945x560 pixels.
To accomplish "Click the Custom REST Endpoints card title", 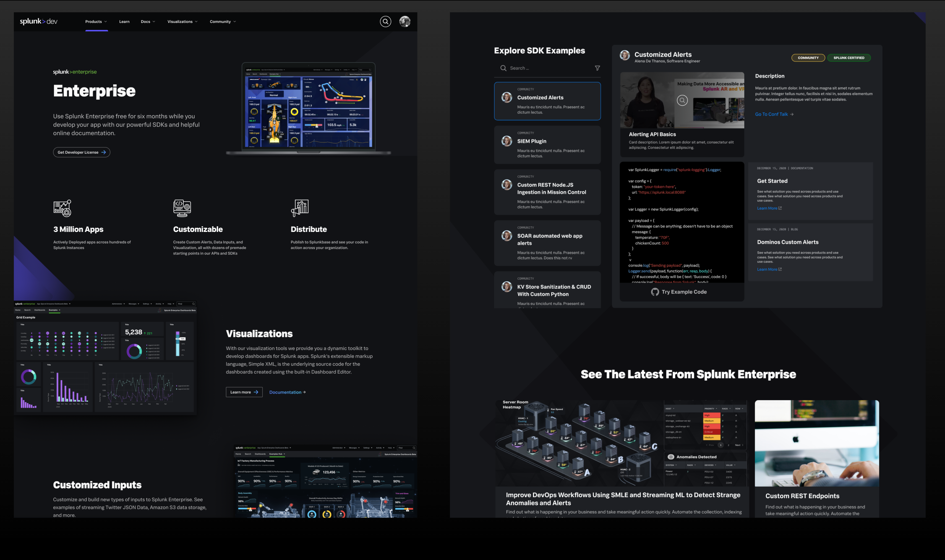I will pos(802,496).
